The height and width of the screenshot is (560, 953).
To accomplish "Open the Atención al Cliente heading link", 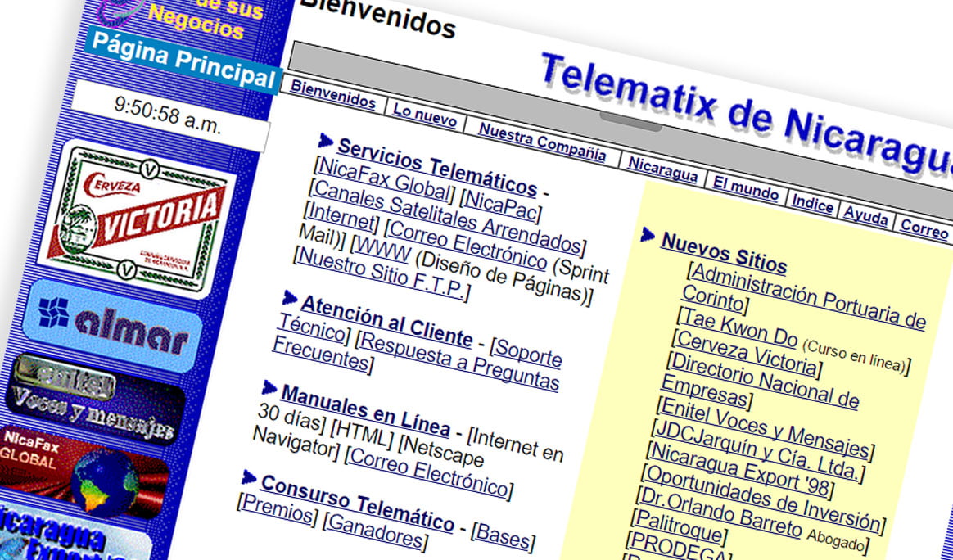I will [x=386, y=320].
